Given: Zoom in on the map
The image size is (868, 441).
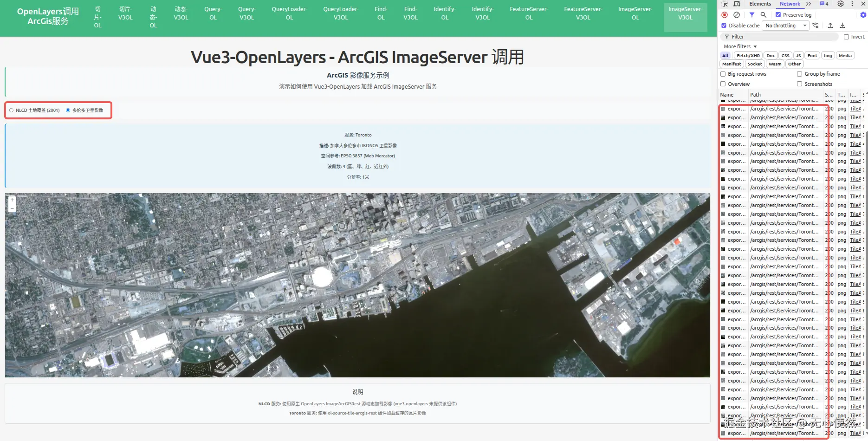Looking at the screenshot, I should click(x=12, y=200).
